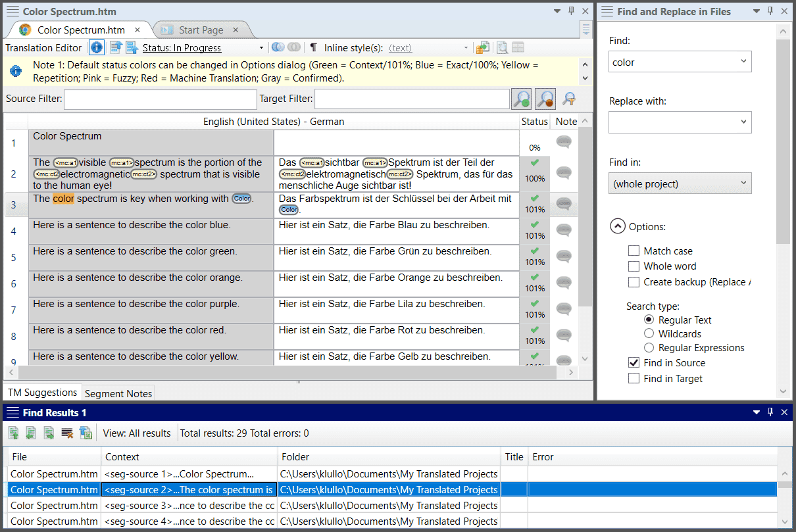
Task: Clear results with the red X list icon
Action: [x=66, y=433]
